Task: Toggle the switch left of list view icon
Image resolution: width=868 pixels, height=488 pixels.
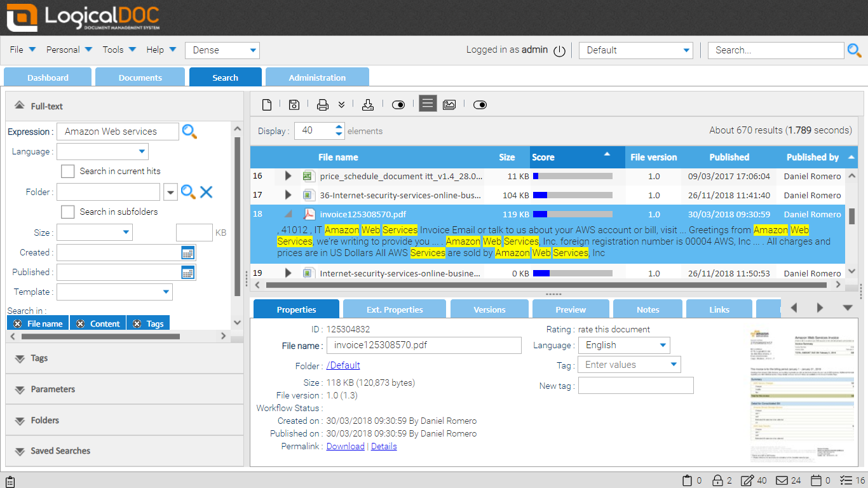Action: (398, 104)
